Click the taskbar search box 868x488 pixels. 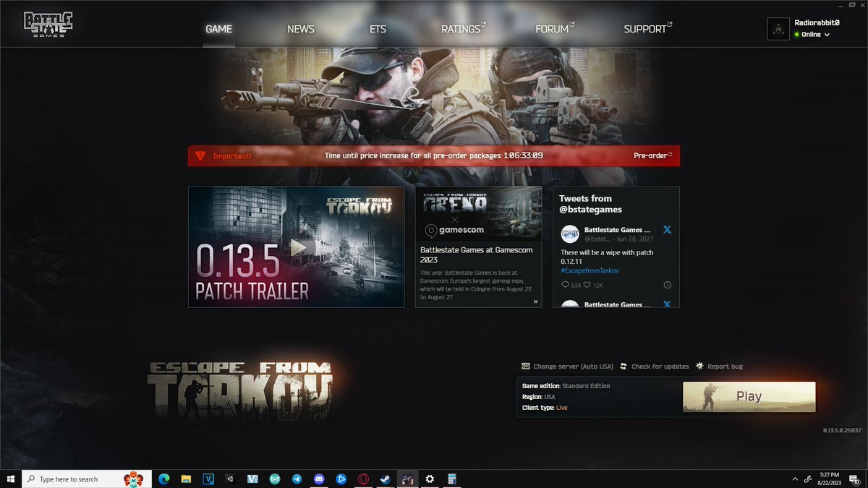point(87,479)
